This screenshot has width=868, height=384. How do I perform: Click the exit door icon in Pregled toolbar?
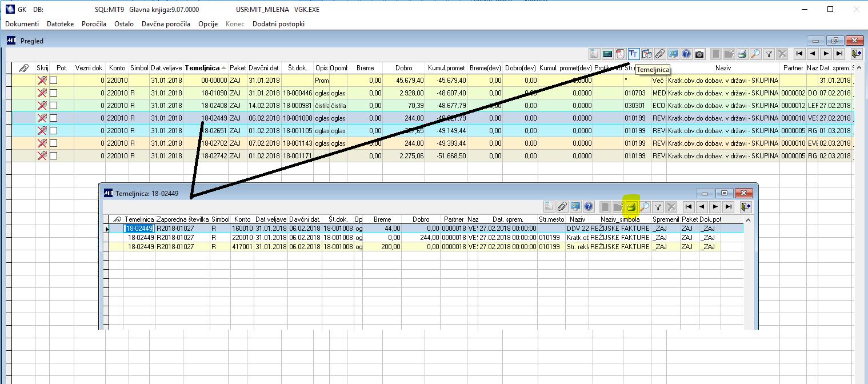click(x=855, y=54)
